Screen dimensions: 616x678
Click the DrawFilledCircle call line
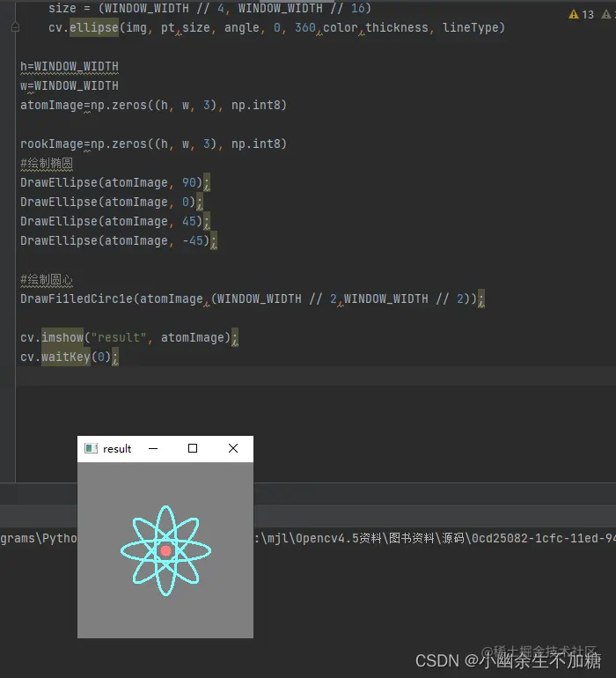[253, 298]
